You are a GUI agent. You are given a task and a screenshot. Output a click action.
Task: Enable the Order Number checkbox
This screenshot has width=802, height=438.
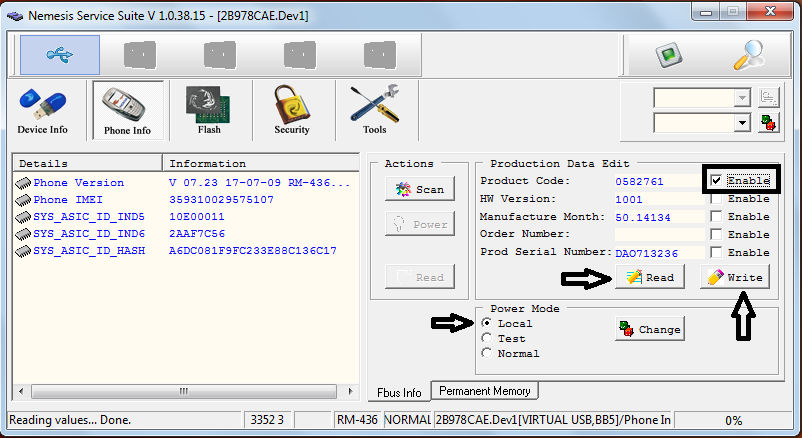[x=717, y=234]
